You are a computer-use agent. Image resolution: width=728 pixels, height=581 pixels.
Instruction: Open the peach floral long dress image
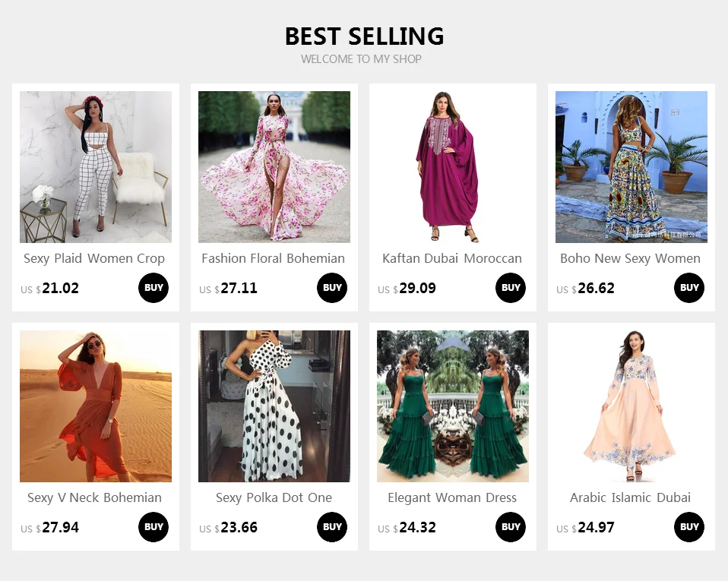[631, 406]
